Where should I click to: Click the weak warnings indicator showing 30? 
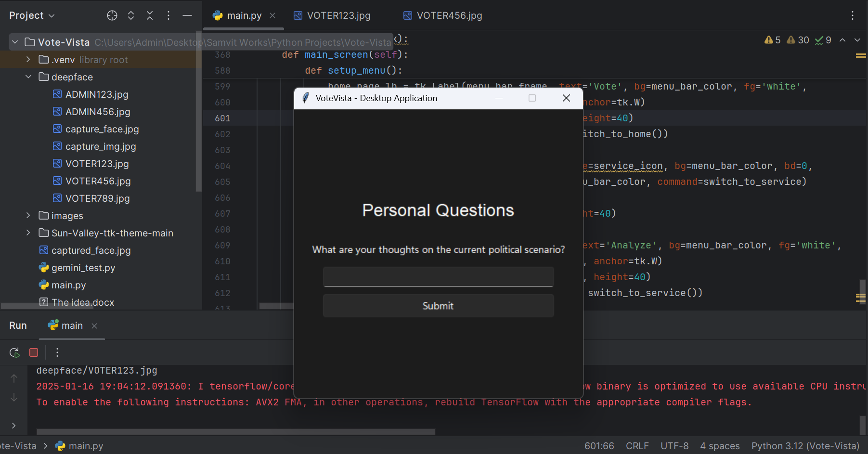[x=798, y=40]
